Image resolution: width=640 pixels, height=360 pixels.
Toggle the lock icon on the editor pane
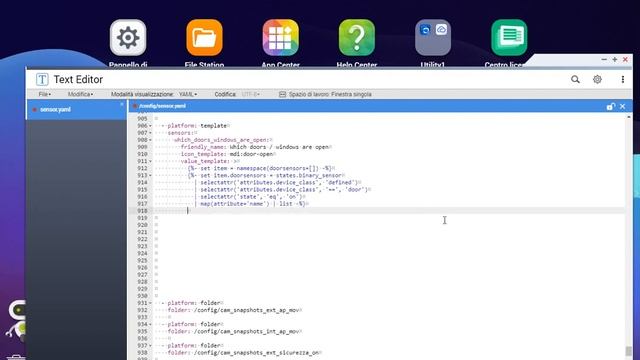tap(611, 106)
